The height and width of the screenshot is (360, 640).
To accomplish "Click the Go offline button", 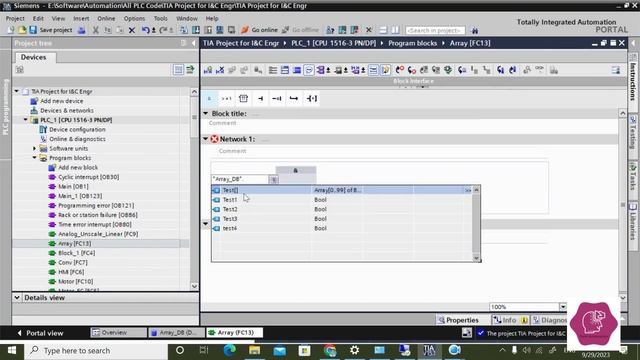I will (300, 30).
